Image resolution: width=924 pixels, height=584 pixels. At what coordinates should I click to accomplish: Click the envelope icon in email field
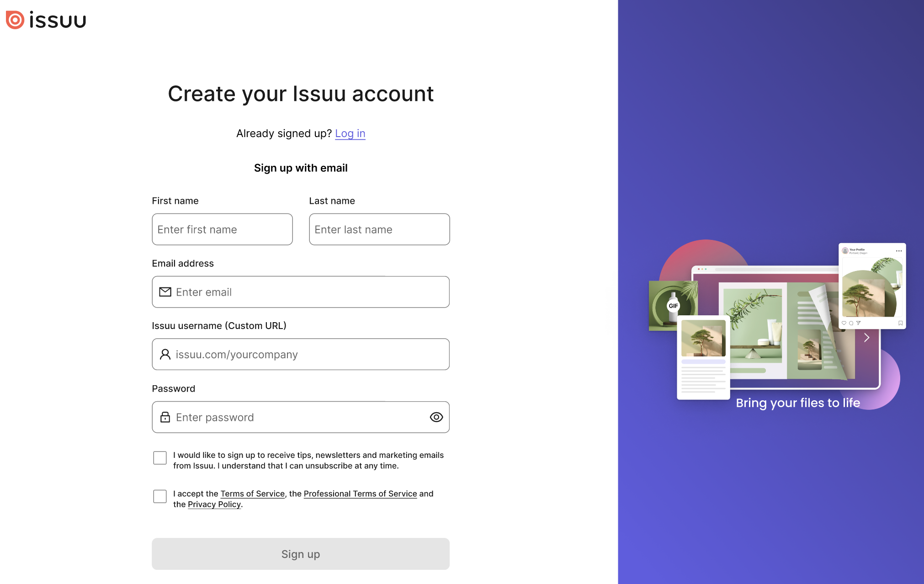pyautogui.click(x=165, y=292)
